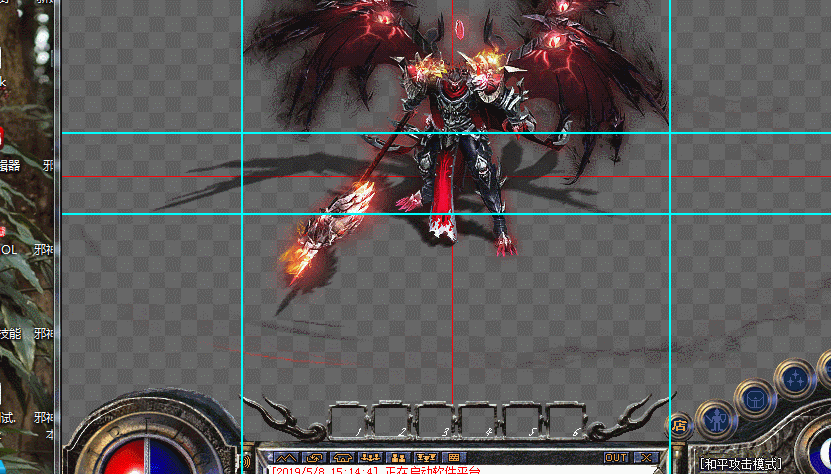
Task: Click the three-figure ranking icon in chat toolbar
Action: click(427, 458)
